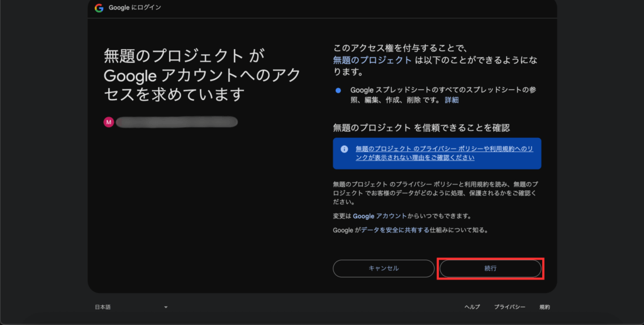The image size is (644, 325).
Task: Click the Google スプレッドシート permission description text
Action: click(x=434, y=94)
